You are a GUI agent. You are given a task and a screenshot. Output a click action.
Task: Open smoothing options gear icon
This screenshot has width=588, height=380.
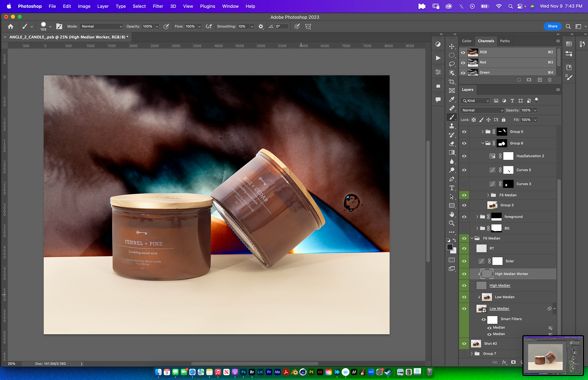pyautogui.click(x=261, y=26)
